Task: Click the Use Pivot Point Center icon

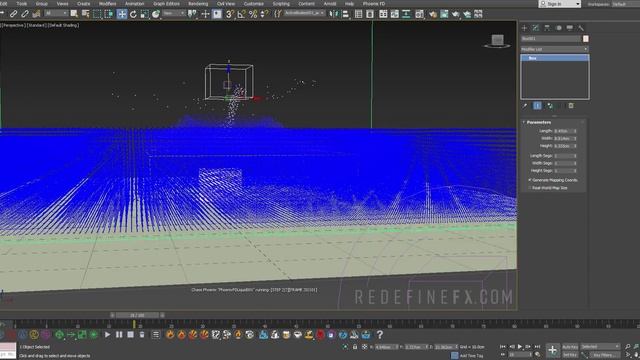Action: tap(192, 14)
